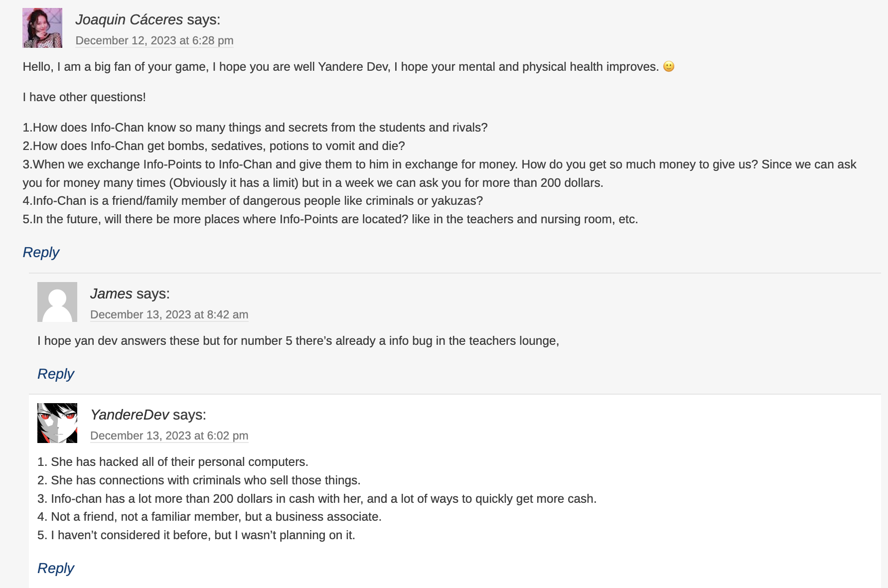
Task: Open the December 13, 2023 8:42 am permalink
Action: click(169, 314)
